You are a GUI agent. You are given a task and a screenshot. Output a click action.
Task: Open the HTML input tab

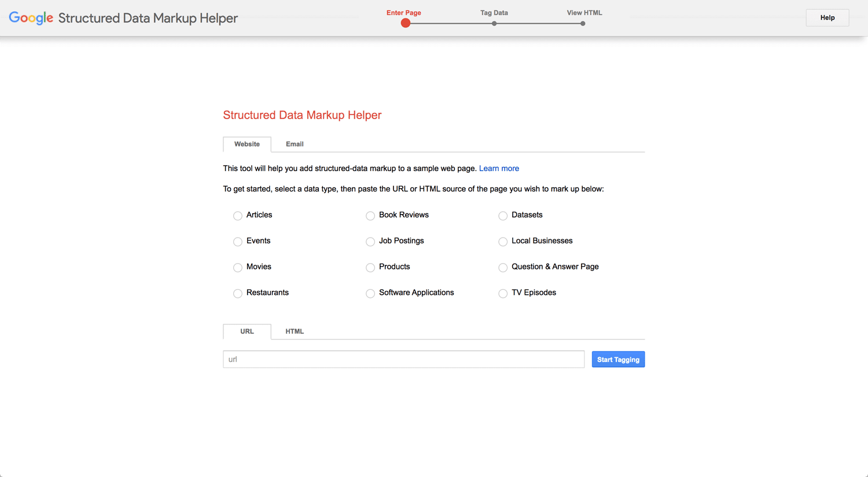point(295,331)
